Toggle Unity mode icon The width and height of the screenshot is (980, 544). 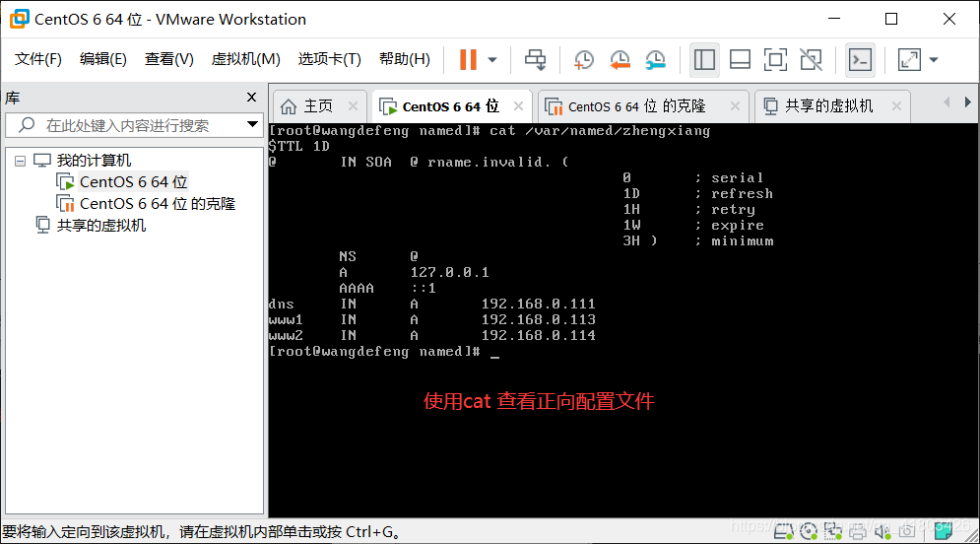(x=812, y=59)
